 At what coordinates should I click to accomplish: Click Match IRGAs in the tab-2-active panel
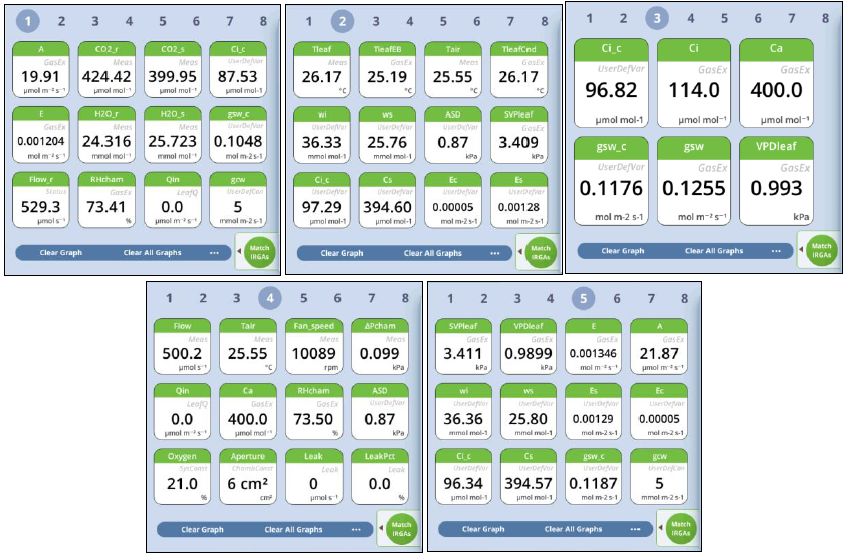coord(541,252)
